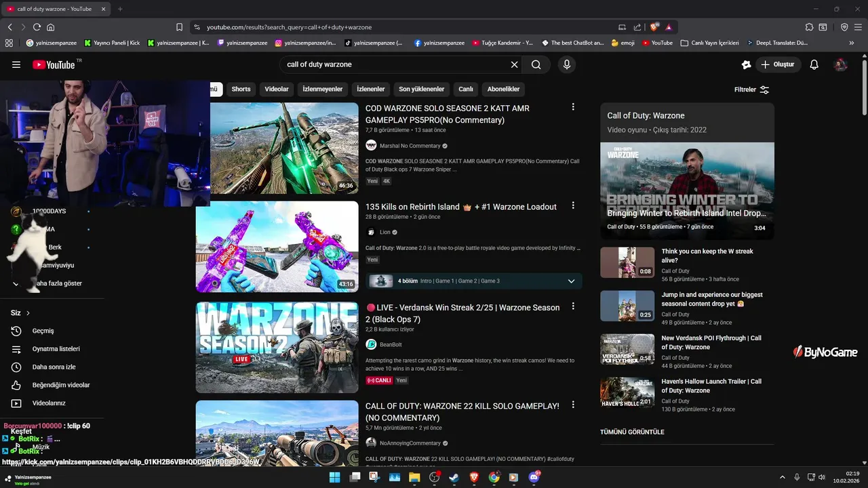Screen dimensions: 868x488
Task: Open the YouTube hamburger guide menu
Action: (16, 64)
